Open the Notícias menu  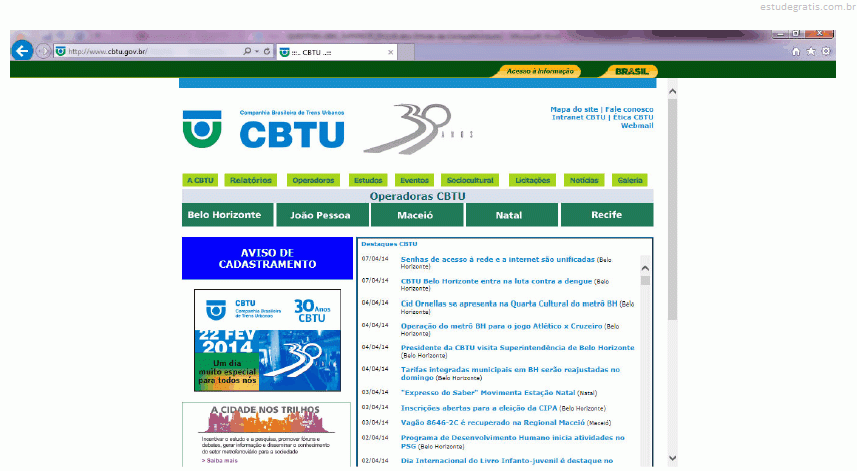tap(584, 180)
